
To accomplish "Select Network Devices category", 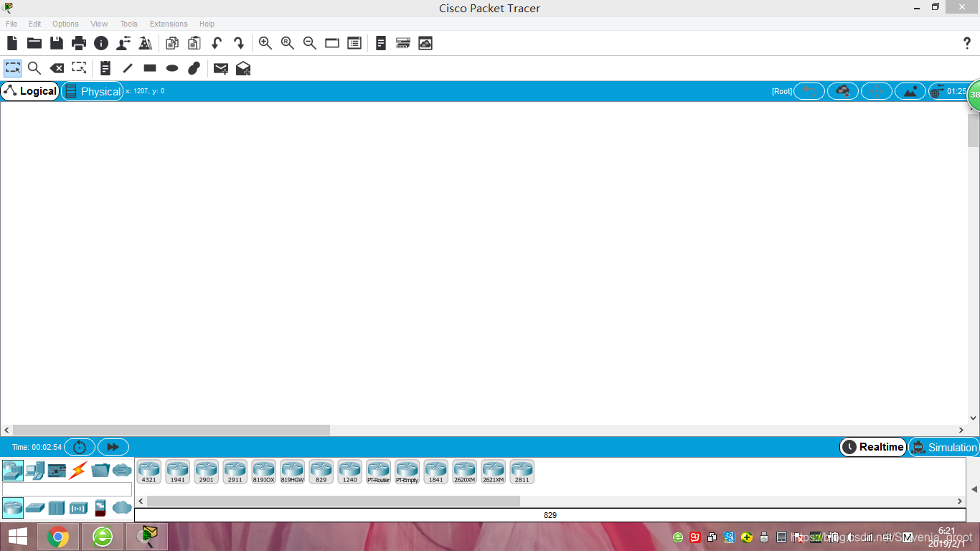I will coord(13,471).
